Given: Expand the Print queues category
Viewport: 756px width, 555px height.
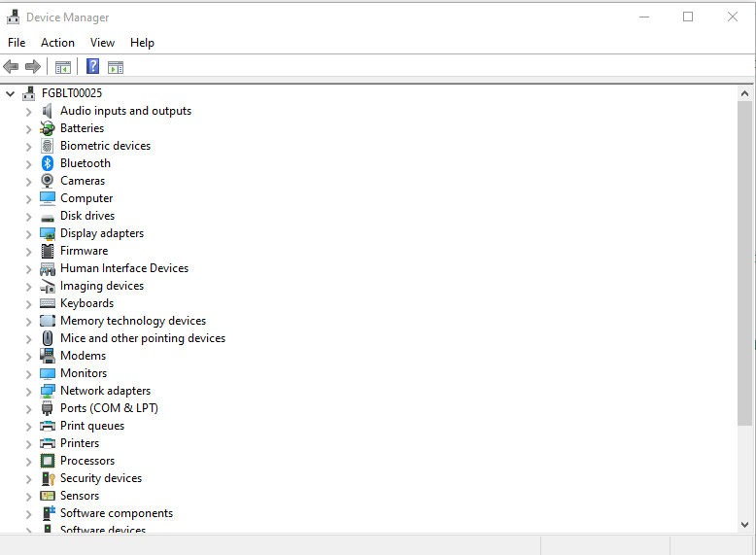Looking at the screenshot, I should (28, 427).
